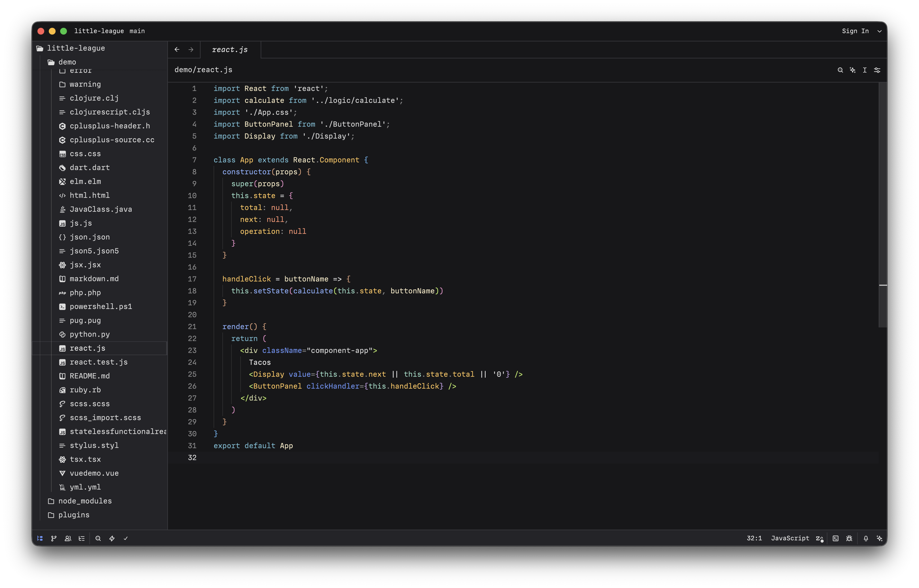Go back with the left arrow
Screen dimensions: 919x588
click(x=177, y=49)
